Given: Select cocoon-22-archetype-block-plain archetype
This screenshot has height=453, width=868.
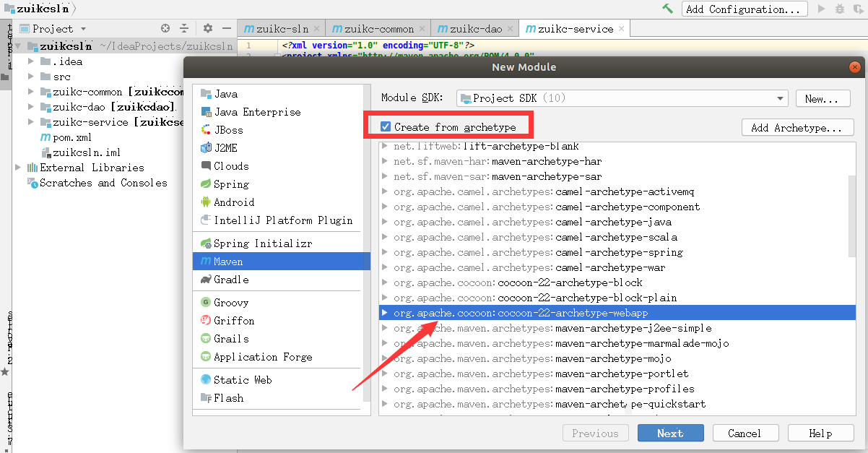Looking at the screenshot, I should click(x=617, y=298).
